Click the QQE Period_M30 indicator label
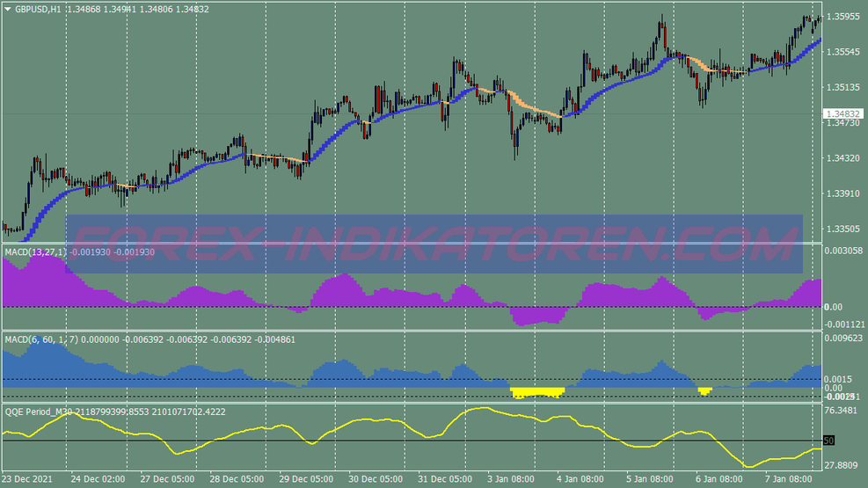868x488 pixels. 40,410
